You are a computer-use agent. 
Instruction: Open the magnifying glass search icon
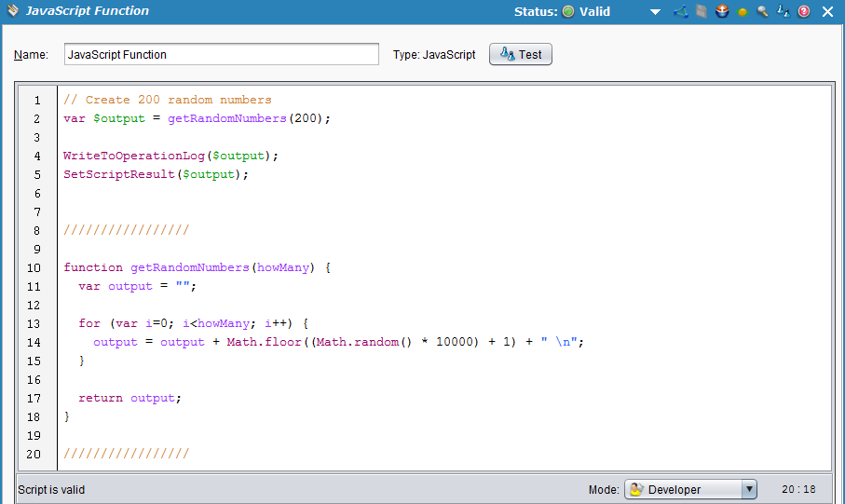(762, 12)
